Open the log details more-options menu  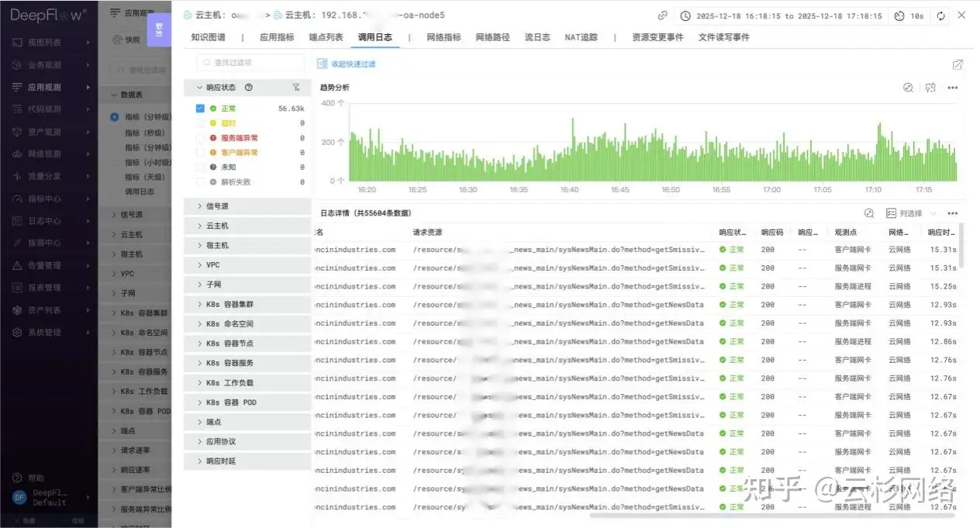click(x=953, y=213)
